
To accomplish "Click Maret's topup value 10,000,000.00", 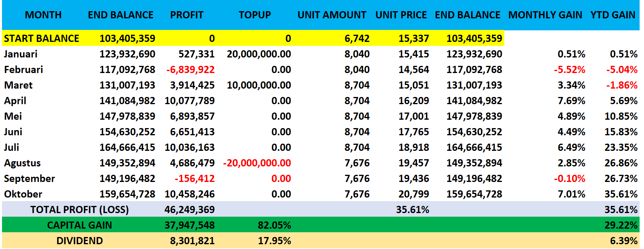I will coord(259,85).
